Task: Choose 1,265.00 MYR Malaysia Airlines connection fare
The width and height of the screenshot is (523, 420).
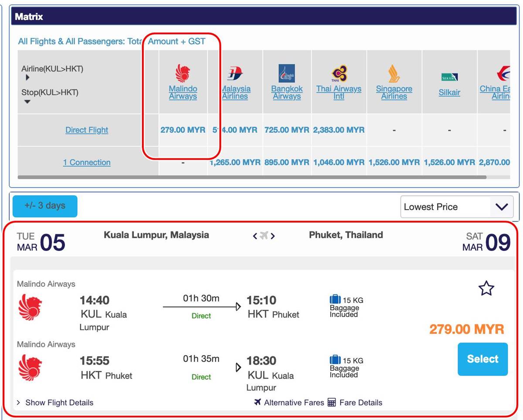Action: pos(235,162)
